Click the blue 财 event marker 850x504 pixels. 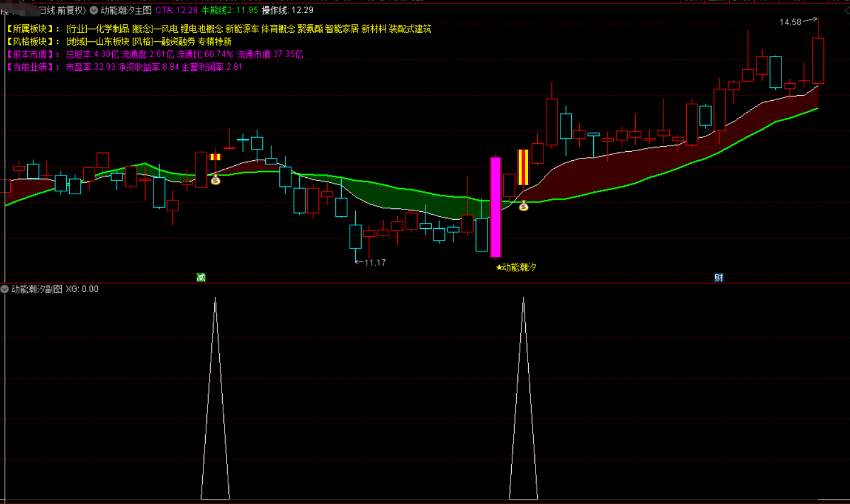click(719, 277)
